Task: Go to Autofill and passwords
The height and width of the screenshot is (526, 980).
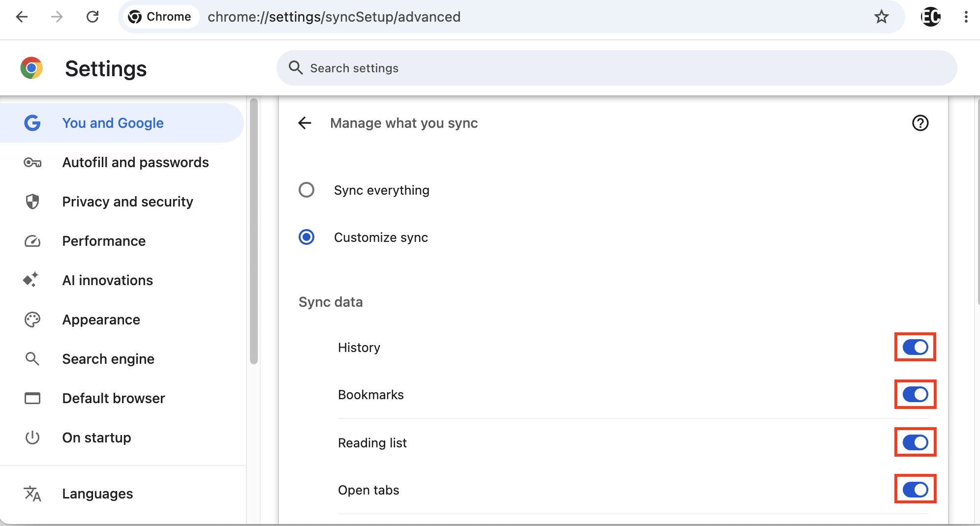Action: (x=122, y=162)
